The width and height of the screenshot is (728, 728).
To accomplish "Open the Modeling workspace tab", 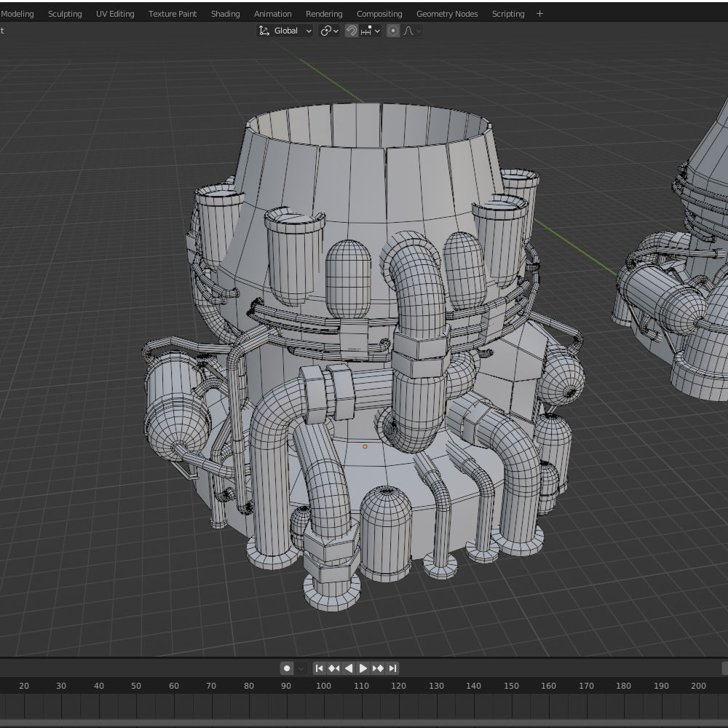I will pos(17,14).
